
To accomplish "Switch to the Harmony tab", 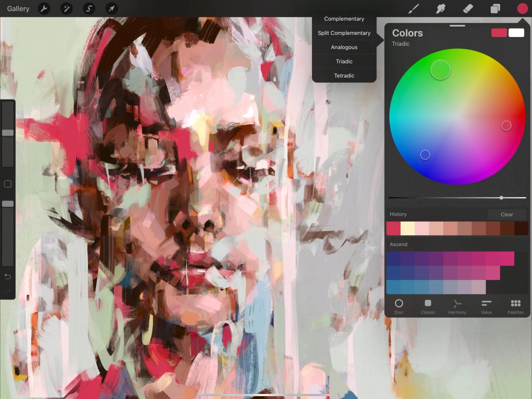I will pyautogui.click(x=457, y=307).
